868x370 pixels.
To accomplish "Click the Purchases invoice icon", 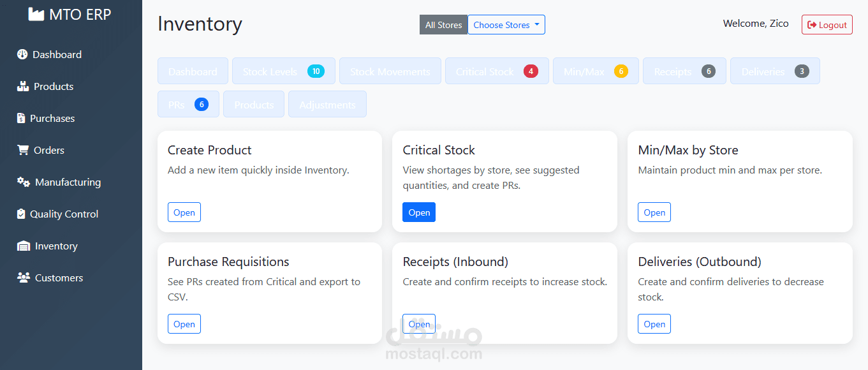I will pos(21,118).
